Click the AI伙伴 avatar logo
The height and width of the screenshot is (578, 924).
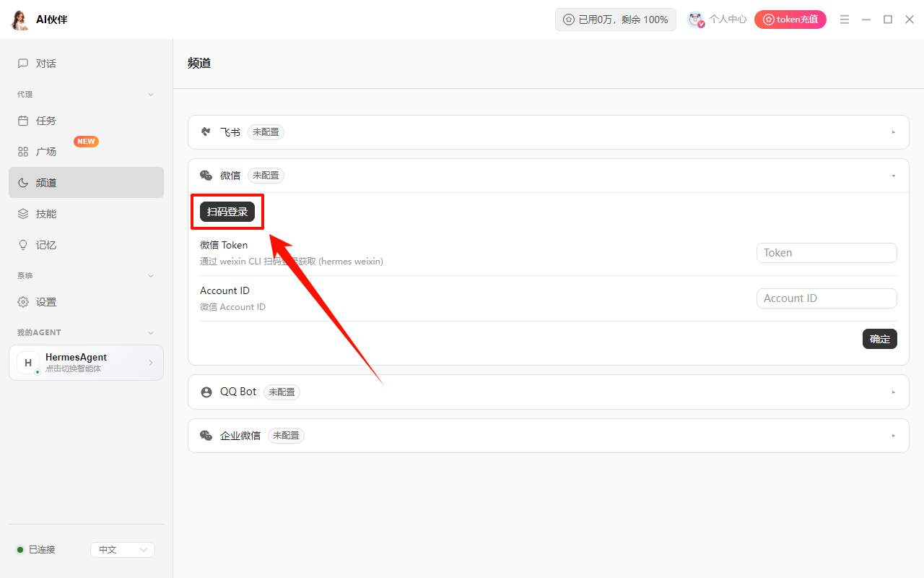(x=20, y=20)
